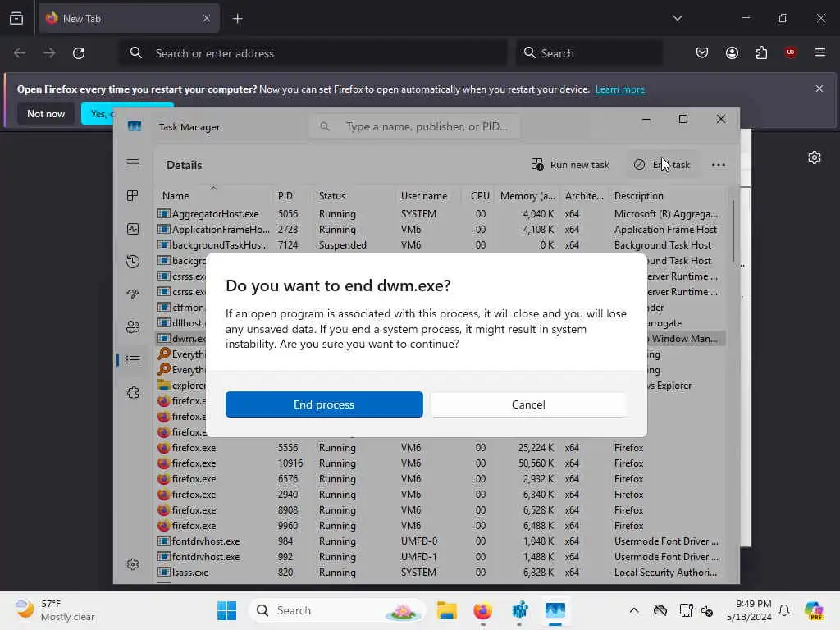Open File Explorer from taskbar
This screenshot has width=840, height=630.
tap(446, 610)
